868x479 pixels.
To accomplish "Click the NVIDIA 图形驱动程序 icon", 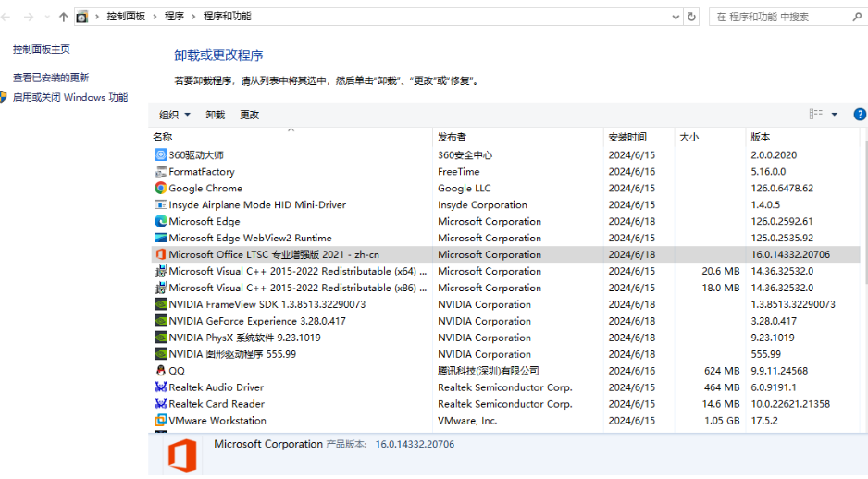I will (x=160, y=354).
